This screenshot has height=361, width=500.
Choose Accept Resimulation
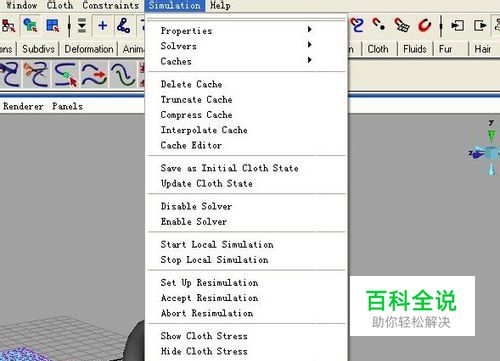247,298
